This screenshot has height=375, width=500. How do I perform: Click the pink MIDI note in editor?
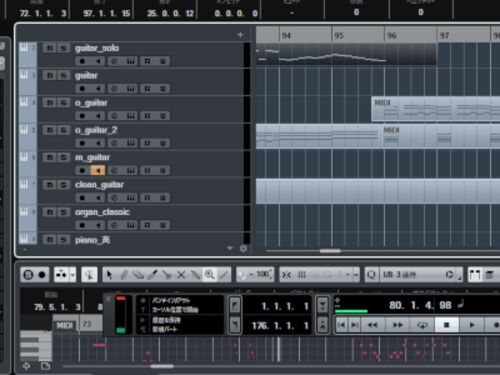pyautogui.click(x=100, y=345)
